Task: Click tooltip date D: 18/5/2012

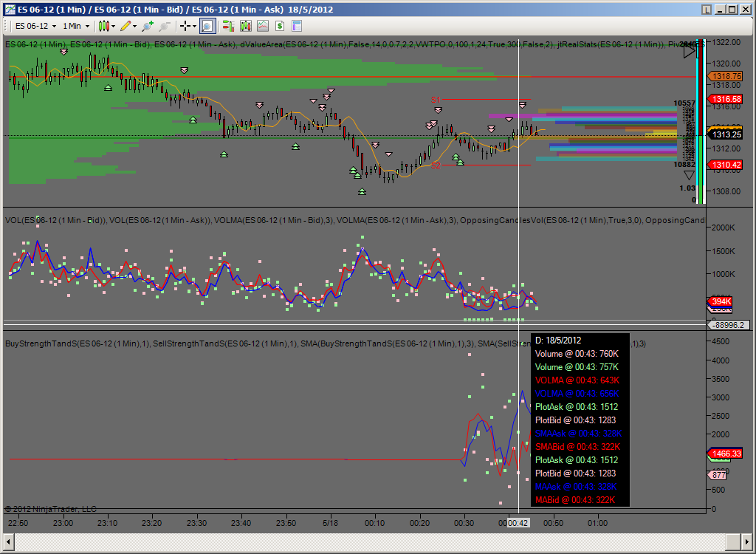Action: click(558, 341)
